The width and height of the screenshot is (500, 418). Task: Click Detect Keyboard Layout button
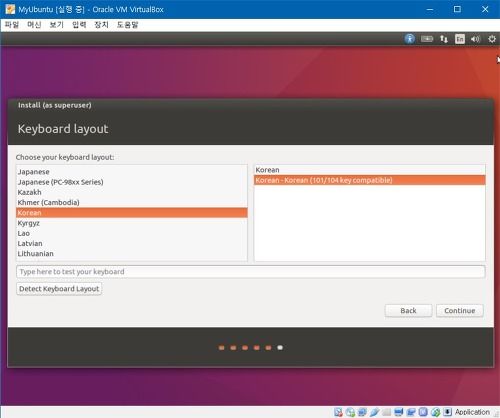click(59, 289)
